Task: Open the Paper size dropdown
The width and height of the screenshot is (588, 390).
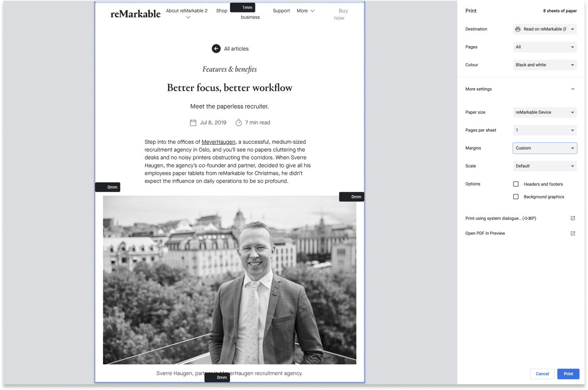Action: pos(544,112)
